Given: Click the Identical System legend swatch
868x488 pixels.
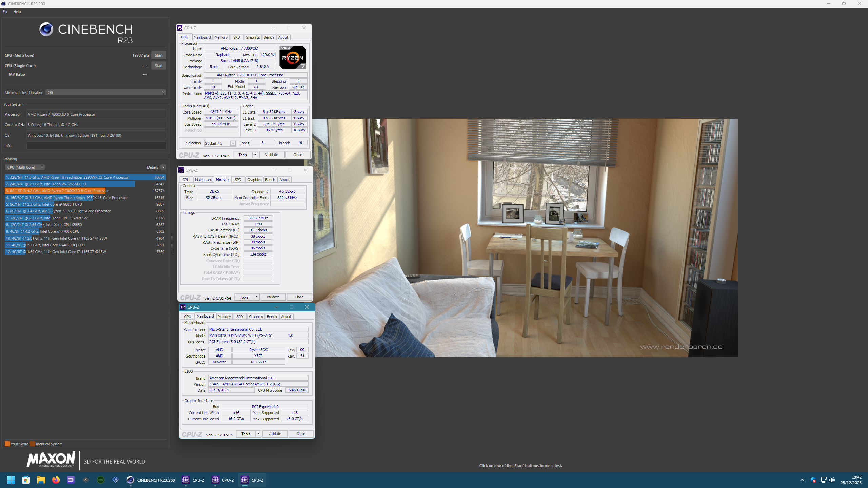Looking at the screenshot, I should point(32,444).
